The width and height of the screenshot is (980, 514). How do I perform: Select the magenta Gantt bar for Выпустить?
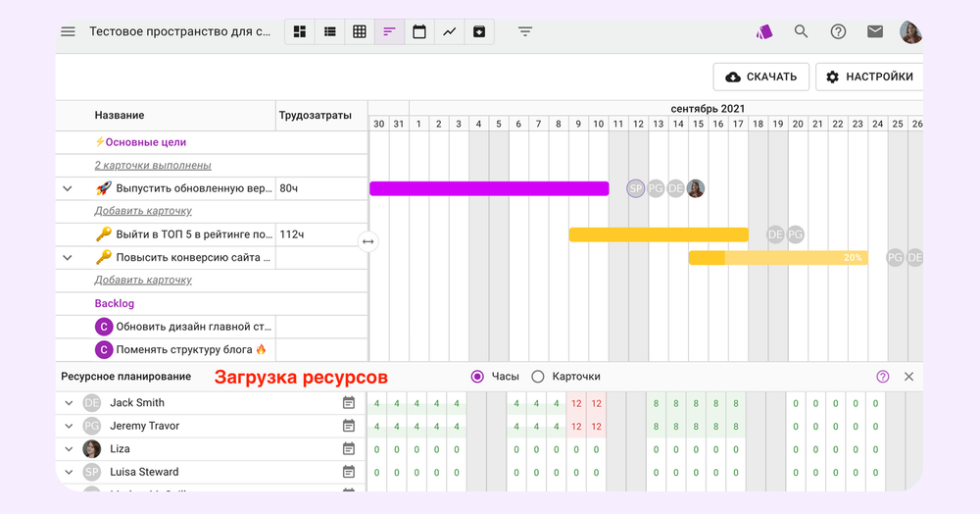coord(489,188)
